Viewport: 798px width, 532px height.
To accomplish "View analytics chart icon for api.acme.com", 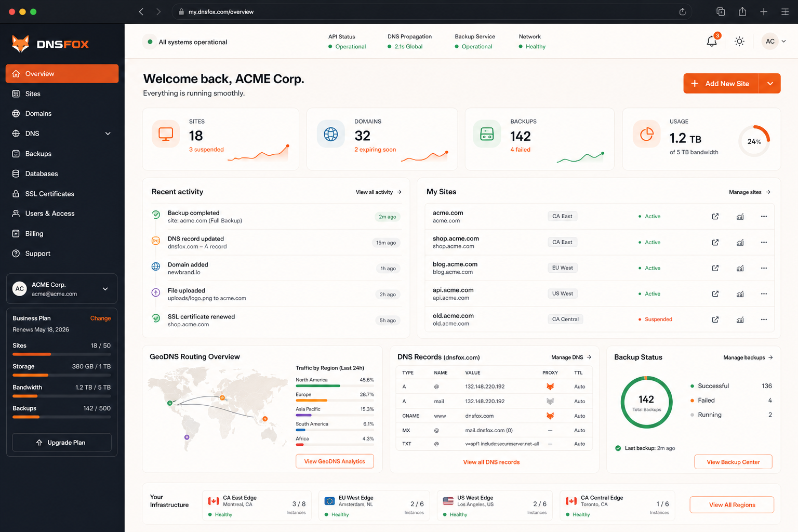I will pos(740,294).
